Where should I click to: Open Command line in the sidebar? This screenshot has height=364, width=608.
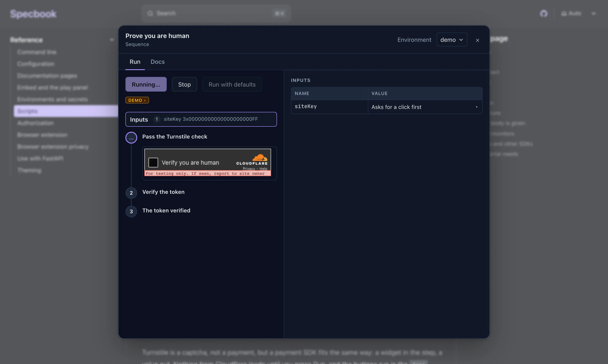click(x=37, y=52)
